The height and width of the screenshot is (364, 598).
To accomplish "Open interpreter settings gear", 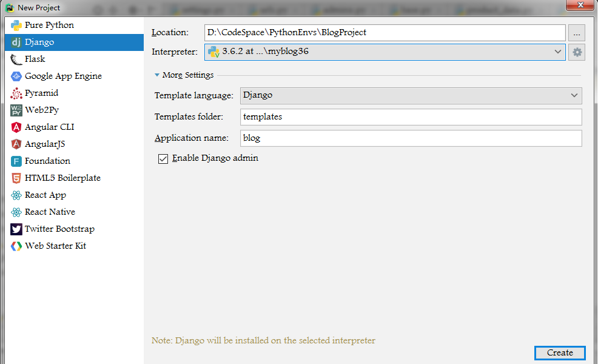I will pos(577,52).
